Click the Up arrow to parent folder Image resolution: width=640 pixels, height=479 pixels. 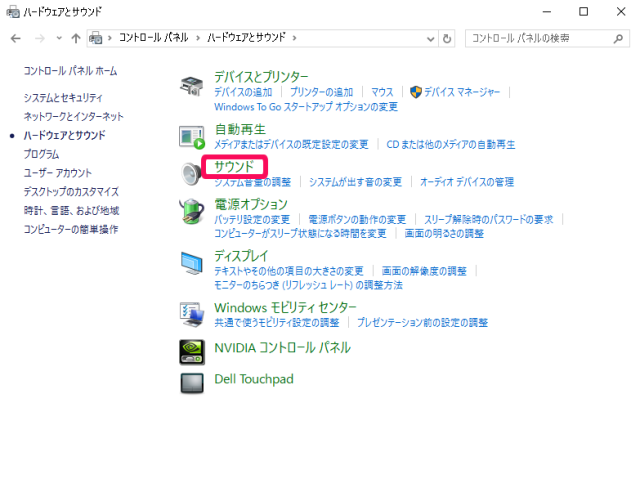(x=76, y=38)
